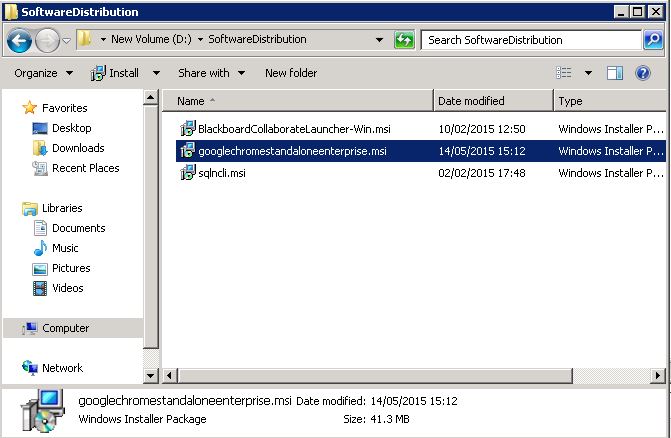Open Downloads in Favorites
Viewport: 671px width, 438px height.
(x=78, y=148)
